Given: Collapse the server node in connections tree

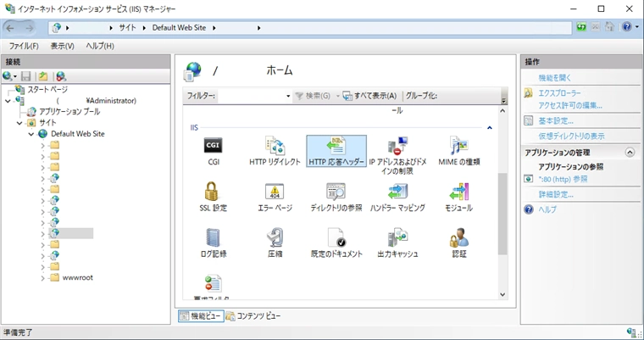Looking at the screenshot, I should tap(8, 101).
